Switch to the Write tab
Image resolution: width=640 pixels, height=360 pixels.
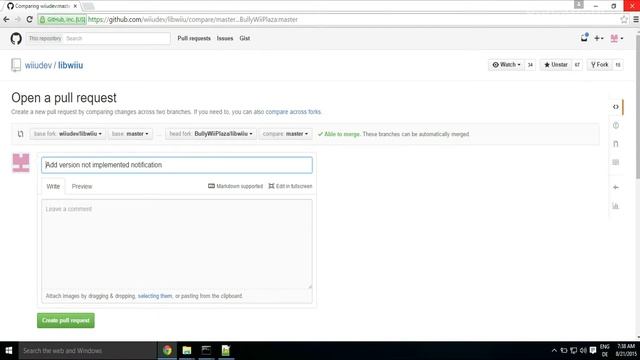point(53,187)
